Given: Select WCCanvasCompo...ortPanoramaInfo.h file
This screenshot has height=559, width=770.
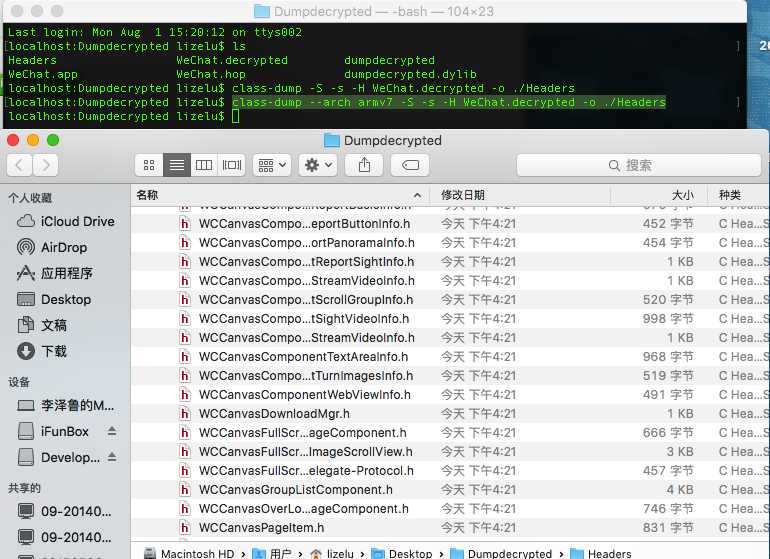Looking at the screenshot, I should point(450,243).
